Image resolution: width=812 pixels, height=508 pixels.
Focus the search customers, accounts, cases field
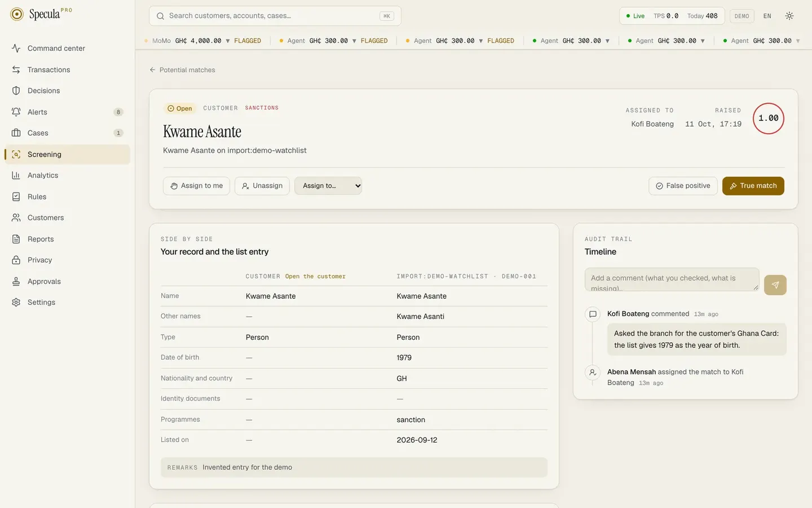tap(275, 16)
